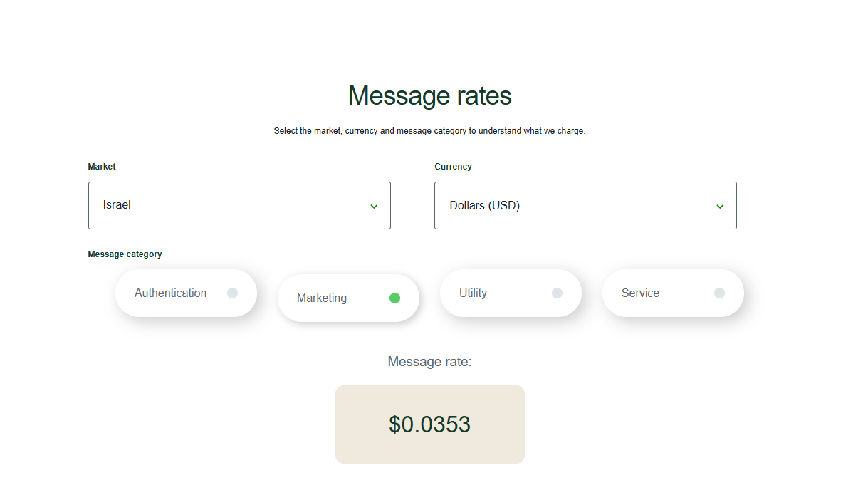868x490 pixels.
Task: Click the "Message rates" heading
Action: coord(429,95)
